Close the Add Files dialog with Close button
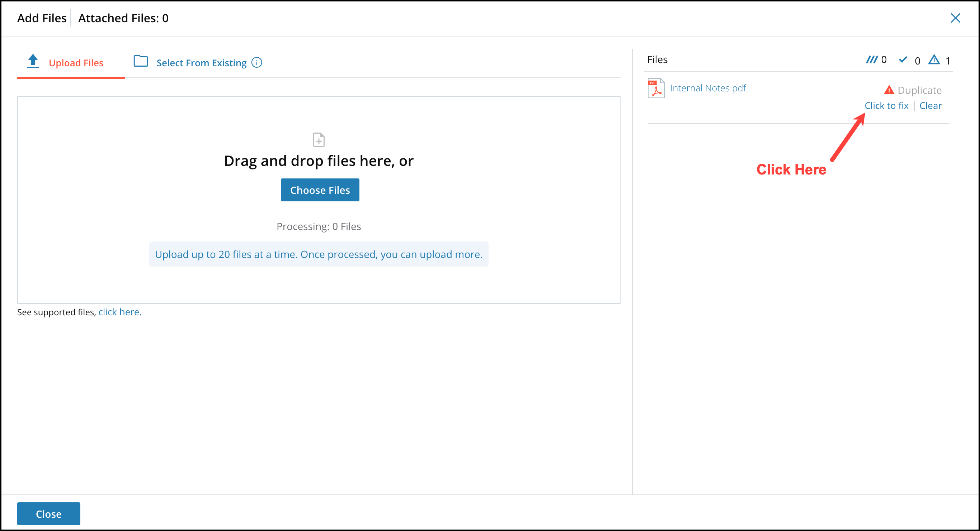 tap(48, 513)
